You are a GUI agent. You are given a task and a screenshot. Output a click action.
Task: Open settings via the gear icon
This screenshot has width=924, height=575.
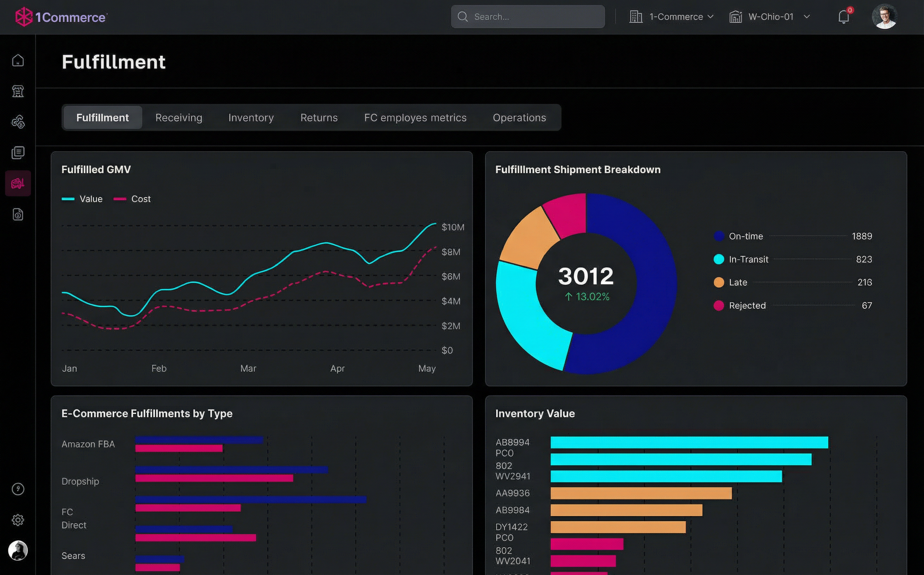pyautogui.click(x=18, y=520)
